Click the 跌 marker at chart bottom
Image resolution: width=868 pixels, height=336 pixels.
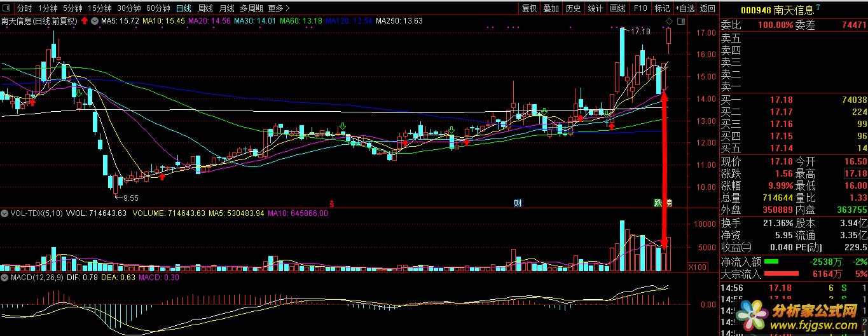pos(658,203)
